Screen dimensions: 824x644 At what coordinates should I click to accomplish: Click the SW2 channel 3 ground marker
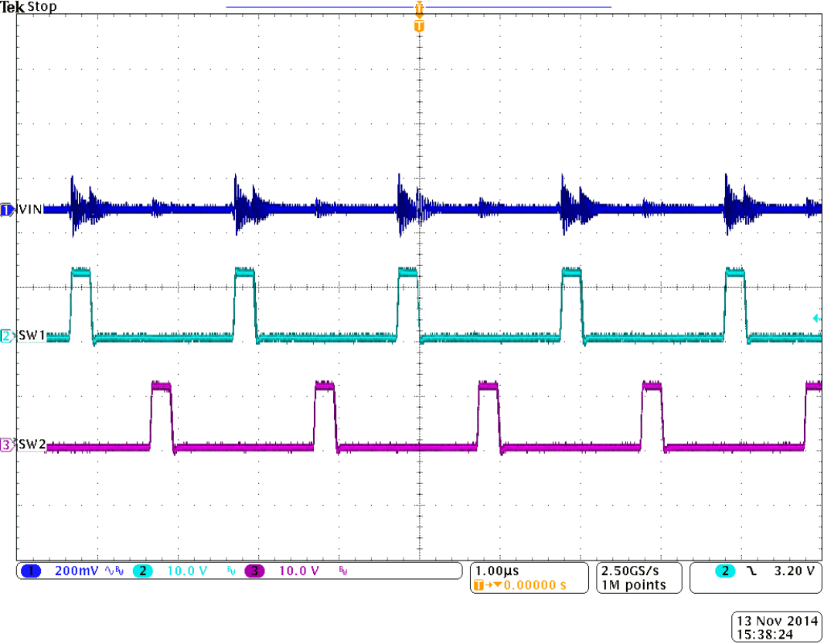7,445
